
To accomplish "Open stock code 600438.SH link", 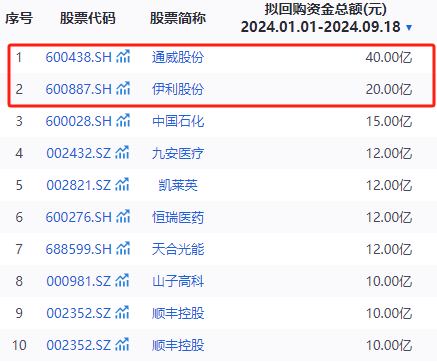I will tap(79, 57).
